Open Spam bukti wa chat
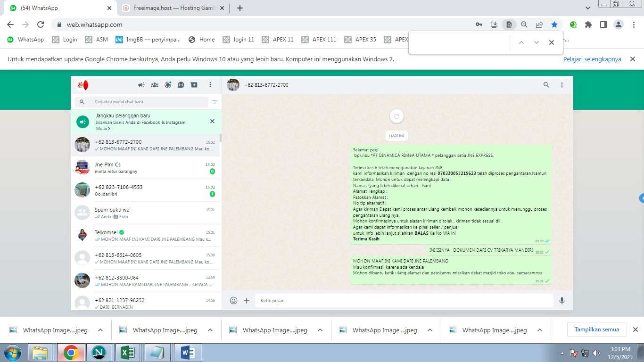 pyautogui.click(x=145, y=213)
